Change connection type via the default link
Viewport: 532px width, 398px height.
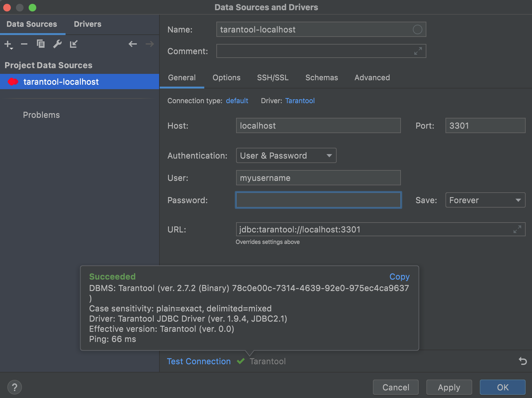pos(237,101)
